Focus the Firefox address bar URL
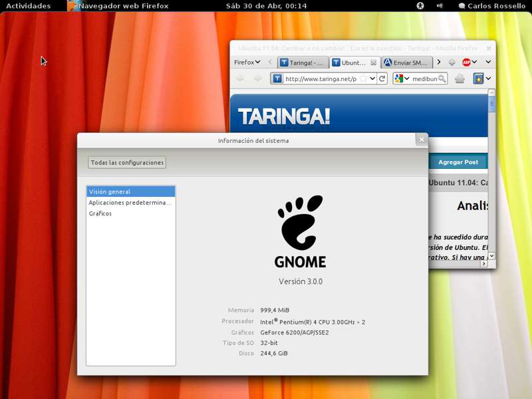The height and width of the screenshot is (399, 532). click(x=321, y=78)
